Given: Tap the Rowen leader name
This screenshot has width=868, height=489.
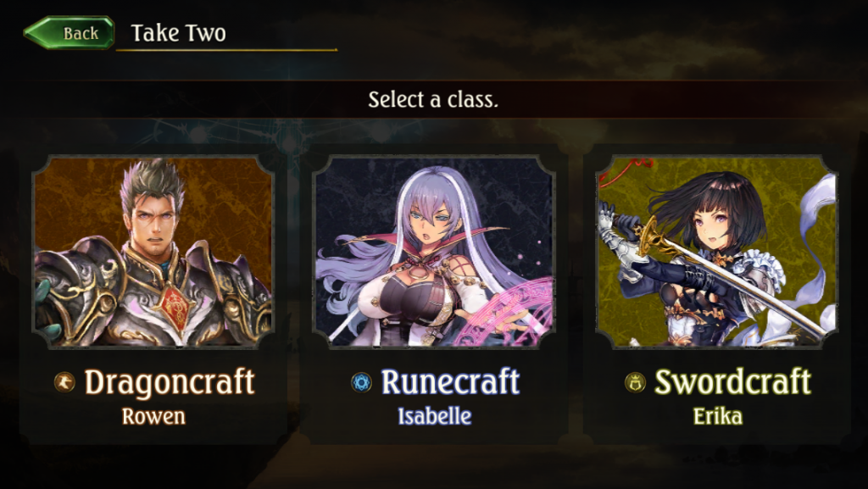Looking at the screenshot, I should coord(153,416).
